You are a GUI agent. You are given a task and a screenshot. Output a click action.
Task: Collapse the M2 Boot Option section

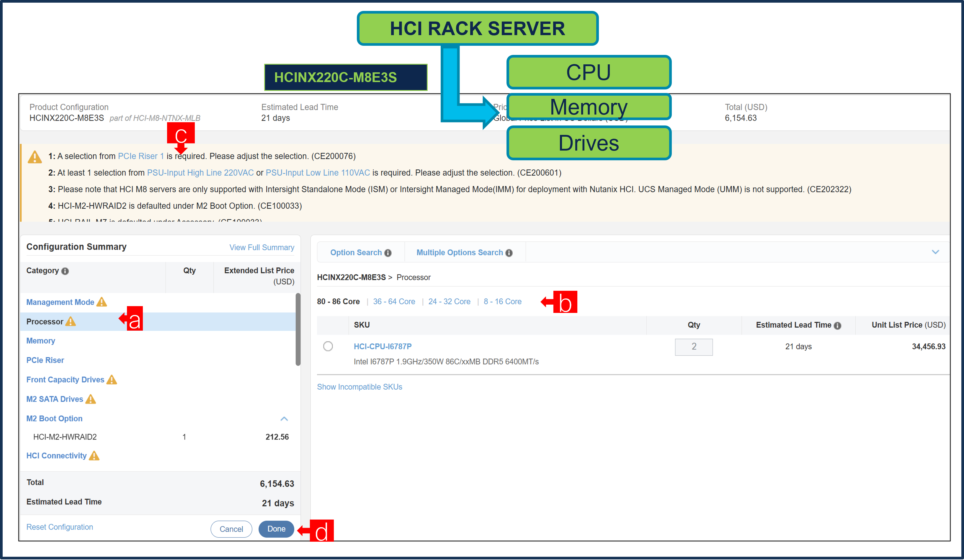(x=284, y=419)
